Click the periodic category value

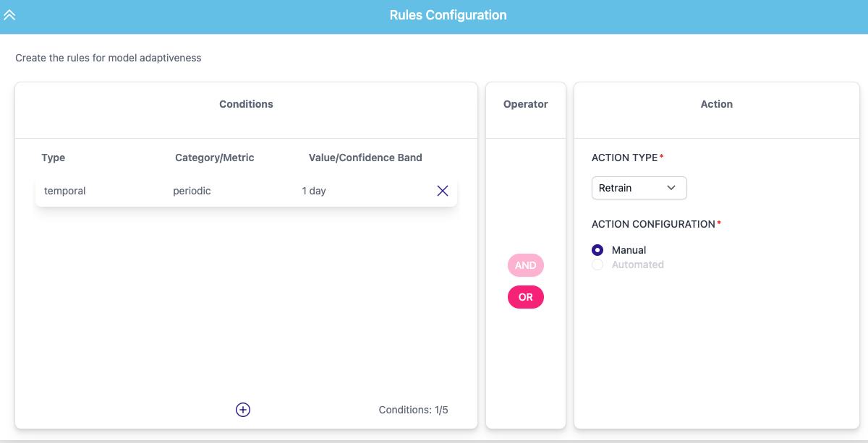coord(192,191)
